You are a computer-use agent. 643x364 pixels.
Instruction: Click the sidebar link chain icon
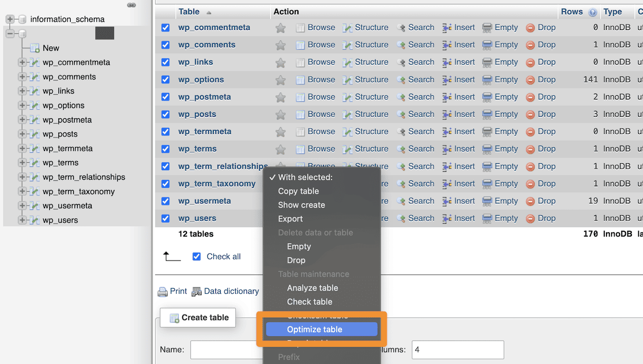(131, 5)
